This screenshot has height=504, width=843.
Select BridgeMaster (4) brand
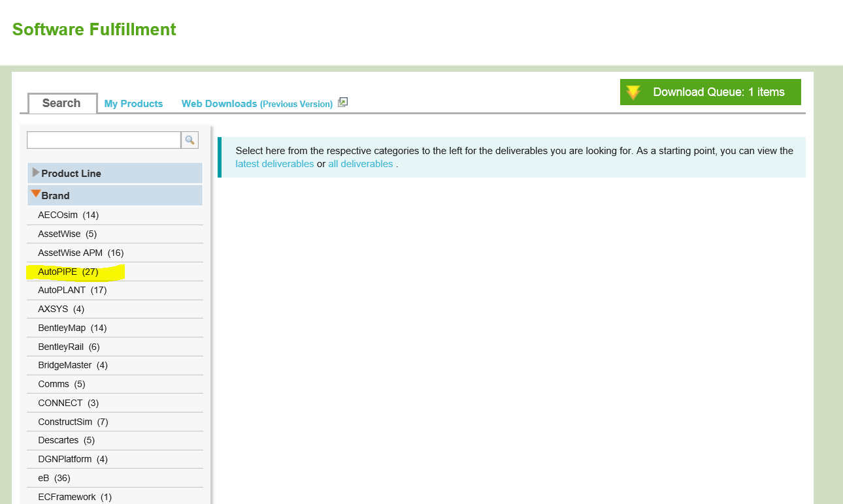(x=73, y=365)
